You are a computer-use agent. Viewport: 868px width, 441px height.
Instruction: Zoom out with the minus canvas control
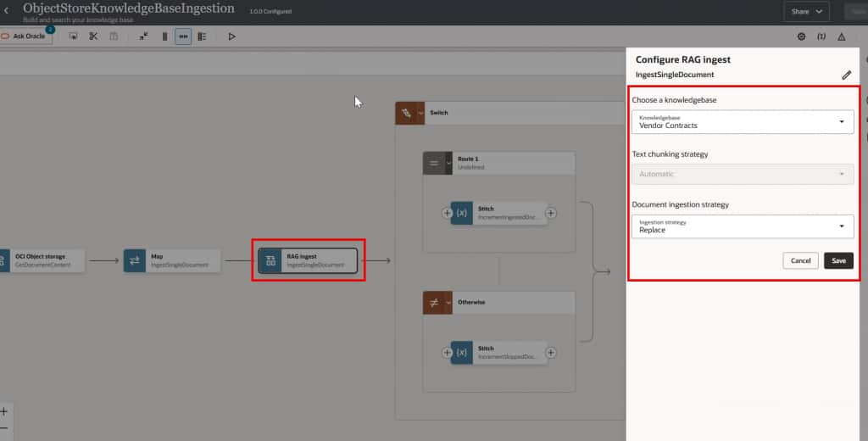point(4,428)
